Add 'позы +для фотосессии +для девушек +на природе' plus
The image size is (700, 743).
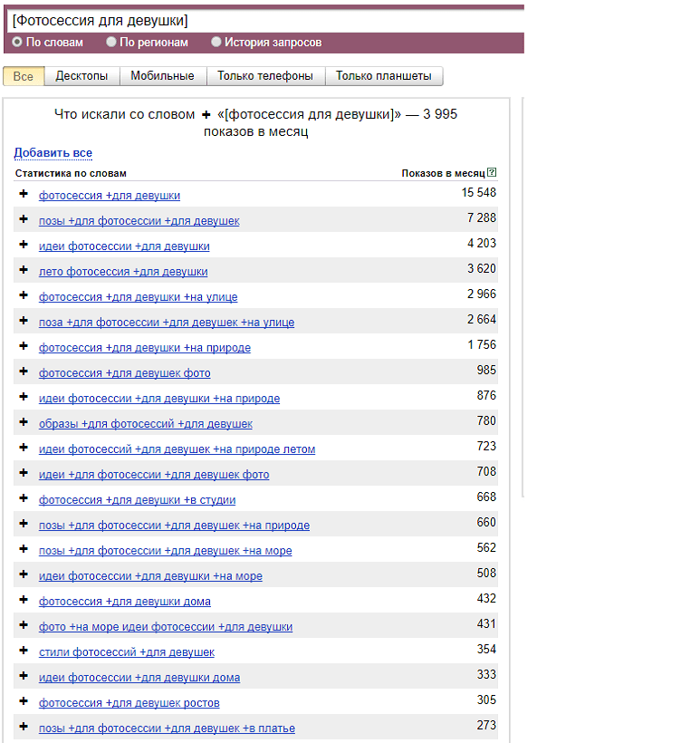coord(24,524)
